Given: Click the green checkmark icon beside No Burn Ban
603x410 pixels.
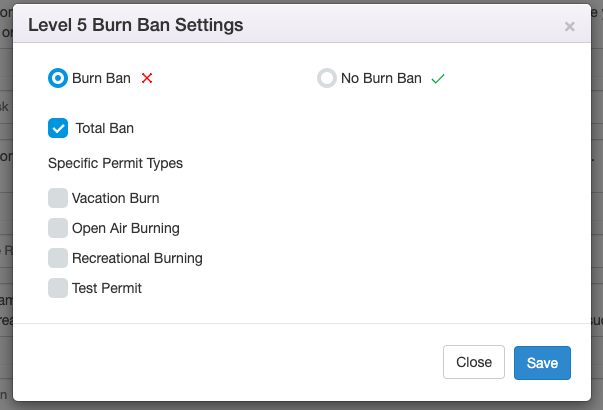Looking at the screenshot, I should coord(437,79).
